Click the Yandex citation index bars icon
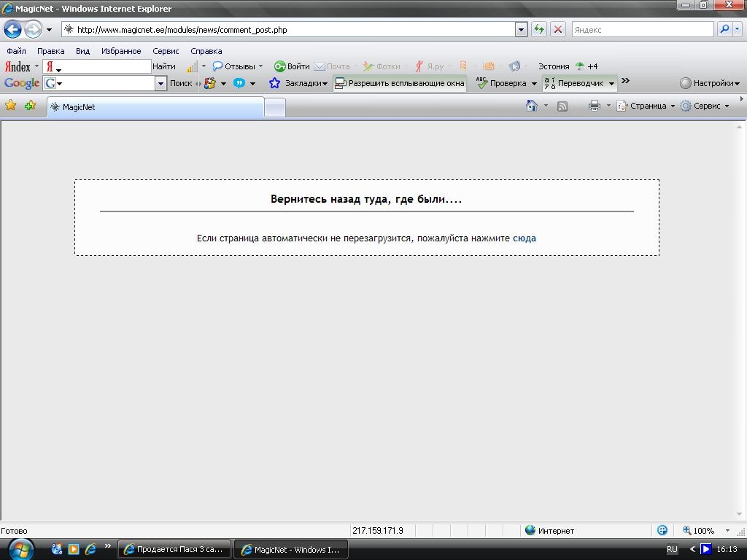 (192, 67)
